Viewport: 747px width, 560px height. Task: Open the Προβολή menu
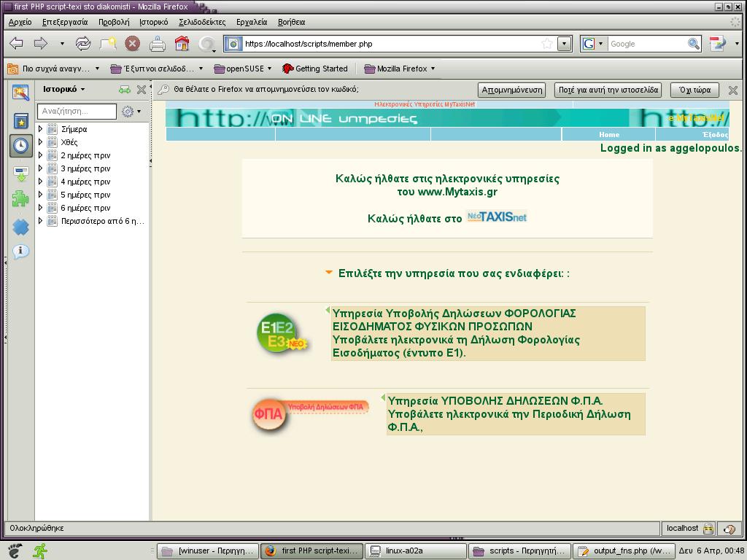coord(114,22)
